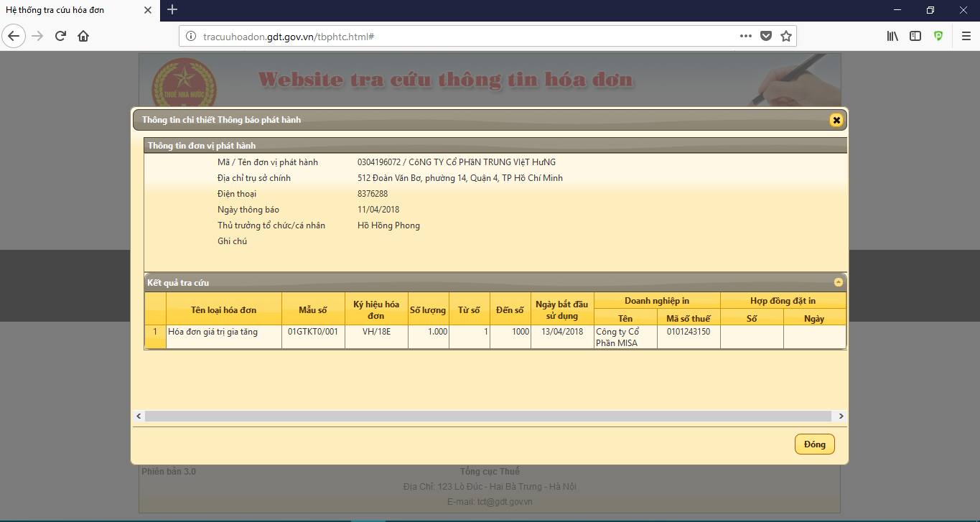980x522 pixels.
Task: Save page to Pocket
Action: coord(766,36)
